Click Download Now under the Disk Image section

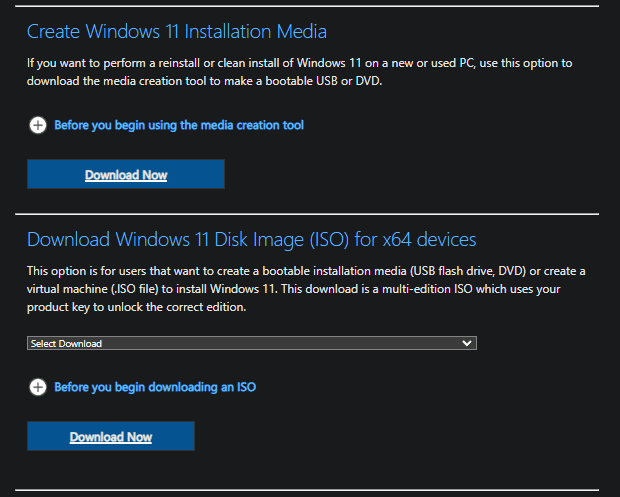pos(111,436)
